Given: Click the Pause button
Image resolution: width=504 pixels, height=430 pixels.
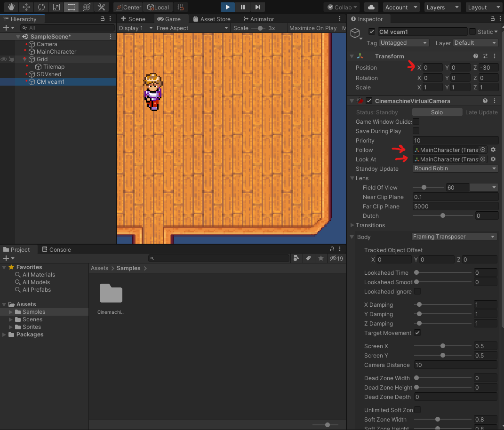Looking at the screenshot, I should [243, 7].
